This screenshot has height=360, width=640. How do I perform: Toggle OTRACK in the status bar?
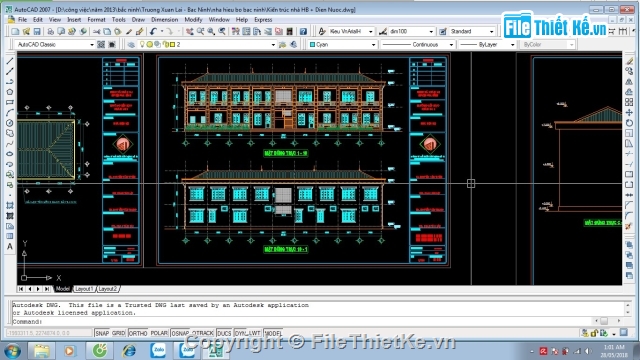(x=203, y=333)
